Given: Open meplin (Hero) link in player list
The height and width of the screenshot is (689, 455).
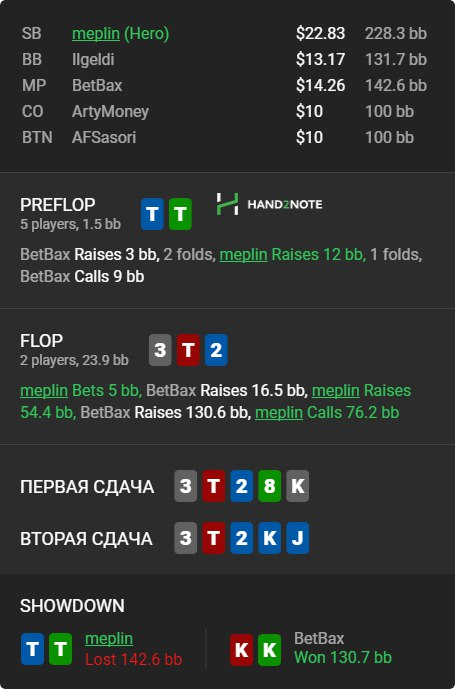Looking at the screenshot, I should pos(120,33).
